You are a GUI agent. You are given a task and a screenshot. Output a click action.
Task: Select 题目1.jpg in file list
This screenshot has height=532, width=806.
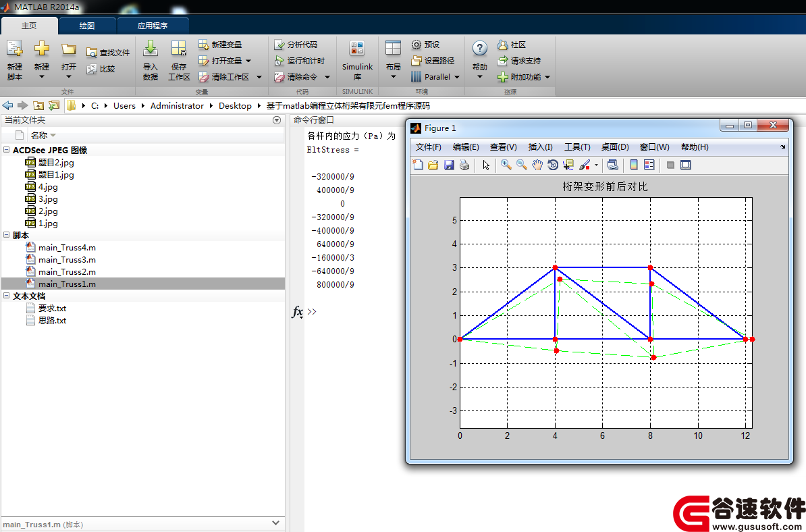point(56,175)
